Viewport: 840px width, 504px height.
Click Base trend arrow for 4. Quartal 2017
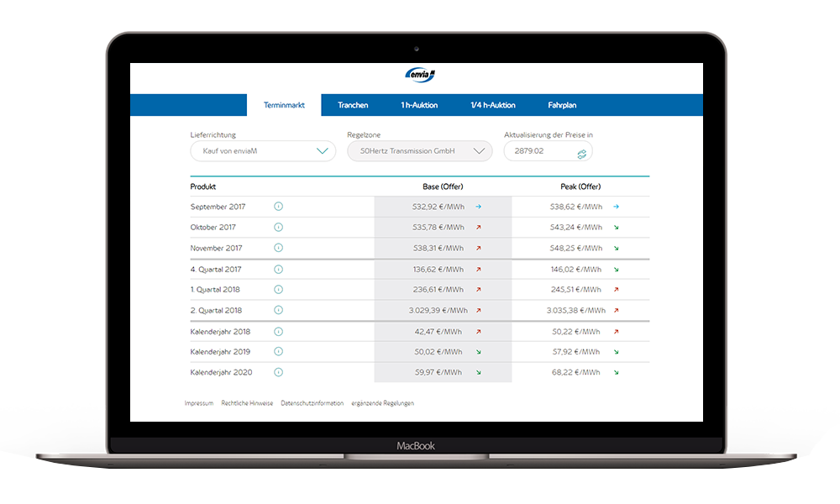[x=479, y=270]
